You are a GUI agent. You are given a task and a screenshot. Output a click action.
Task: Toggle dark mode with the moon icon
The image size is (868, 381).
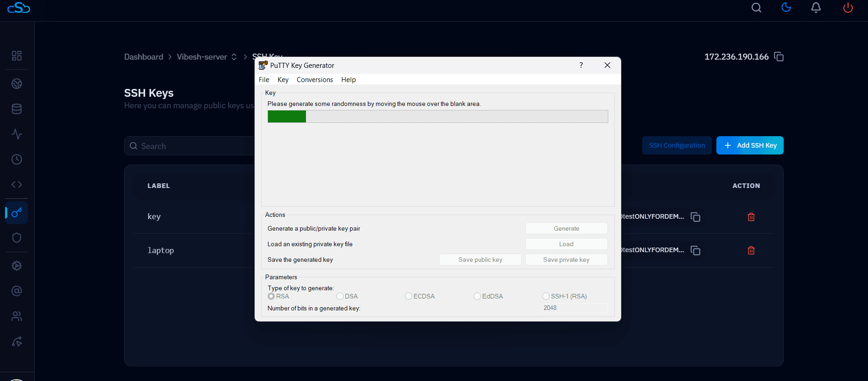786,7
